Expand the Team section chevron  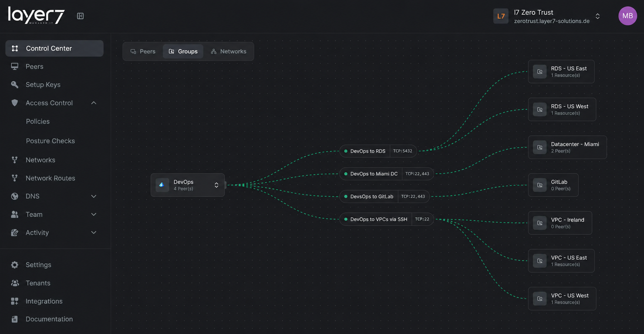(94, 215)
